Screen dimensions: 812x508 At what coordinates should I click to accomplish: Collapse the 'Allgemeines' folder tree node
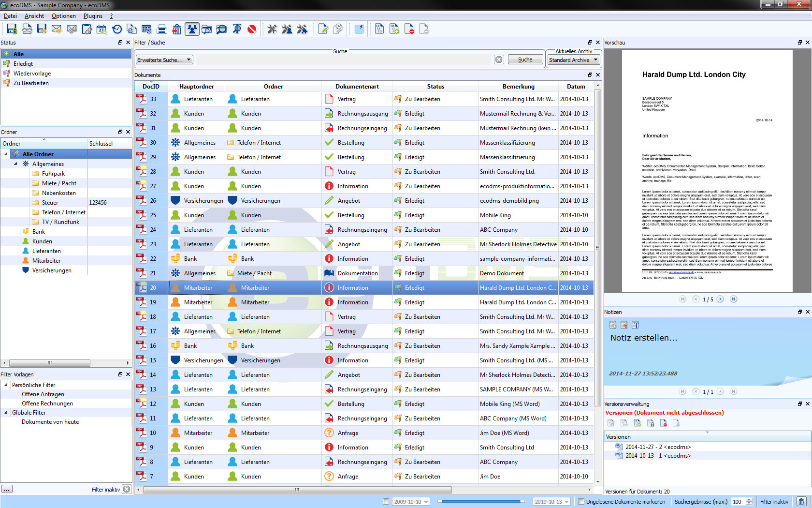click(x=15, y=164)
